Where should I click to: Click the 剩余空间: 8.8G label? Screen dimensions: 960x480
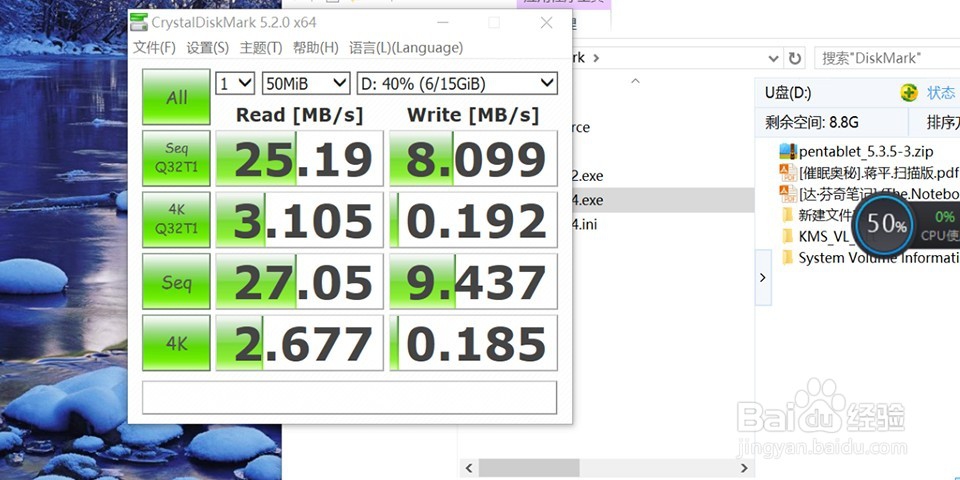(812, 122)
